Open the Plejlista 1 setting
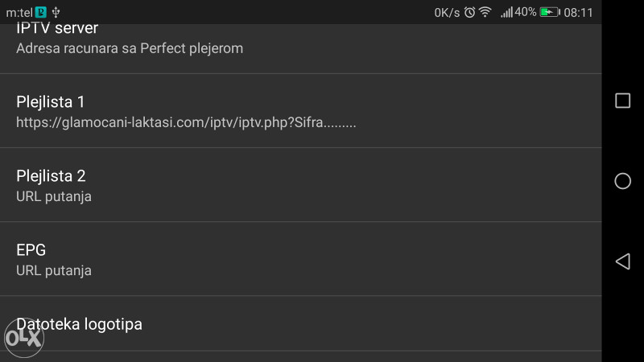 (300, 111)
